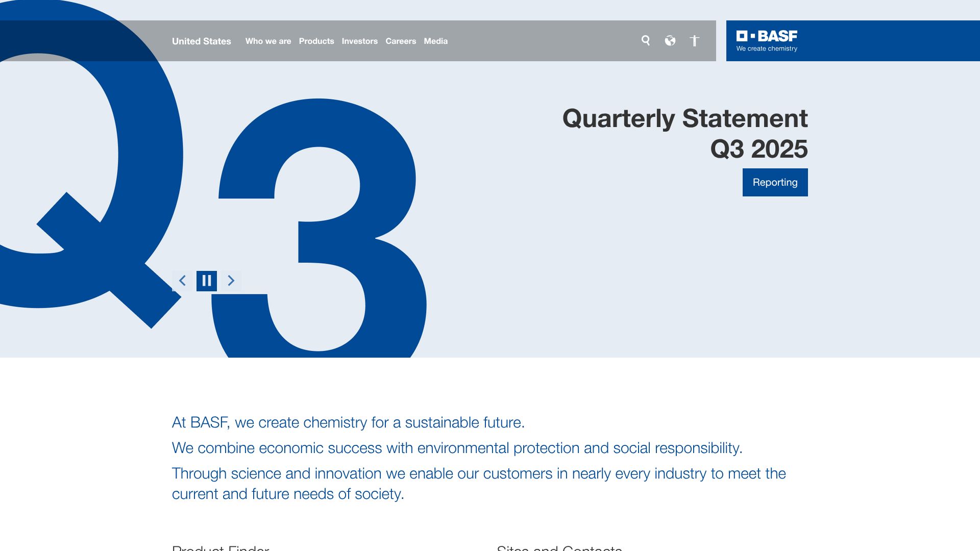Go to previous slide arrow
980x551 pixels.
(x=182, y=281)
